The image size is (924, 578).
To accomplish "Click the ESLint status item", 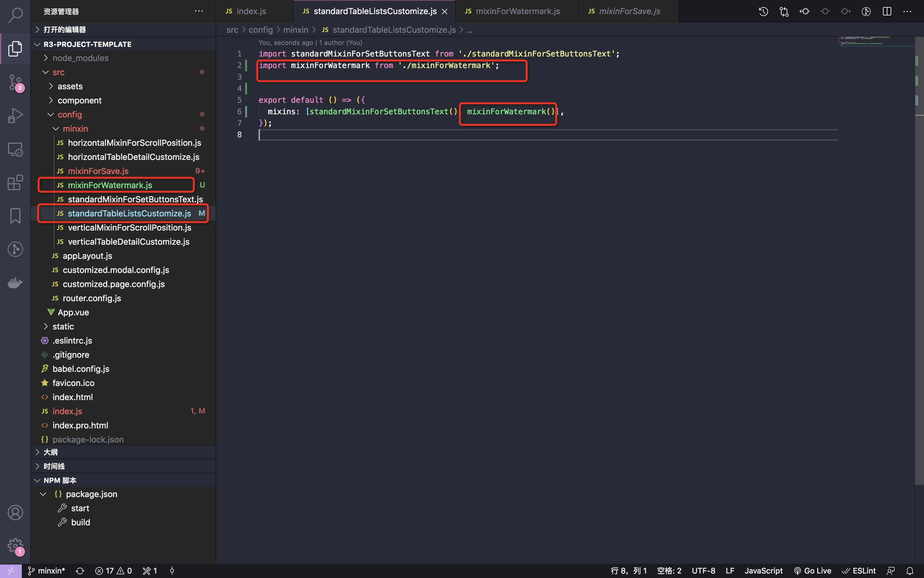I will [858, 571].
